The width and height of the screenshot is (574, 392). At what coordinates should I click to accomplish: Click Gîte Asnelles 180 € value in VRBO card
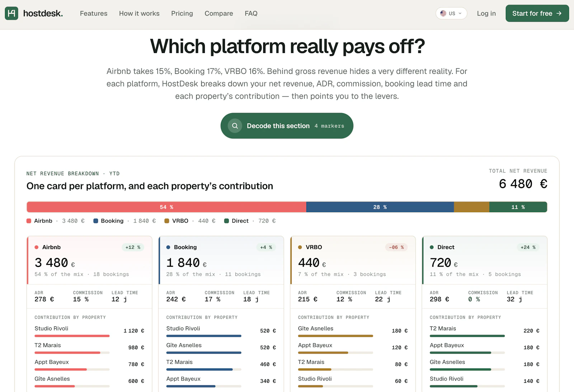tap(400, 331)
